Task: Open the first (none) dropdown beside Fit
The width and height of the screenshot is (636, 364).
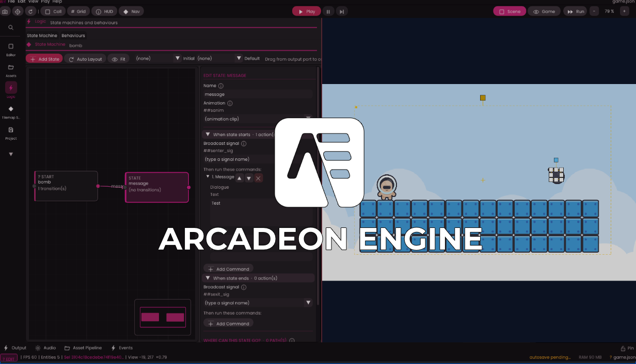Action: pyautogui.click(x=157, y=58)
